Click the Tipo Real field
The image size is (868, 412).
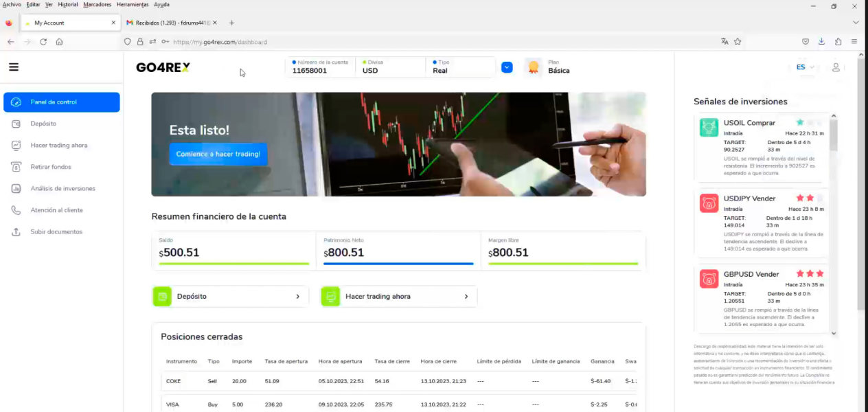coord(461,67)
